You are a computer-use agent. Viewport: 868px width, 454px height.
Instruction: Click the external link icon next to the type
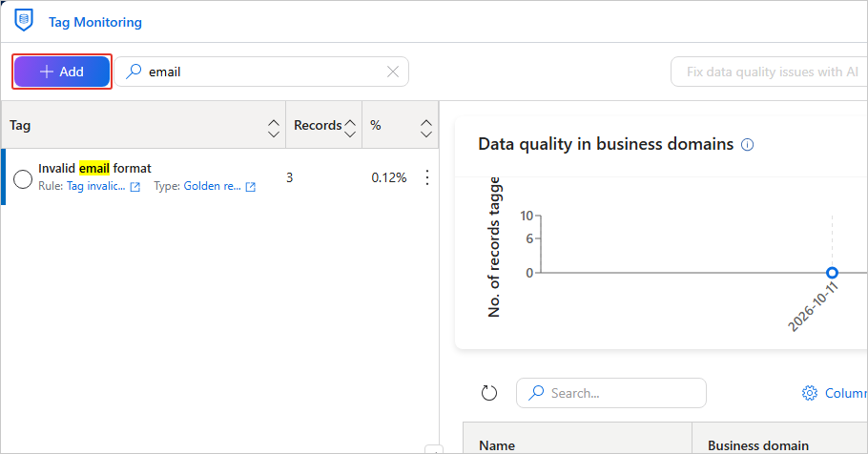[251, 187]
